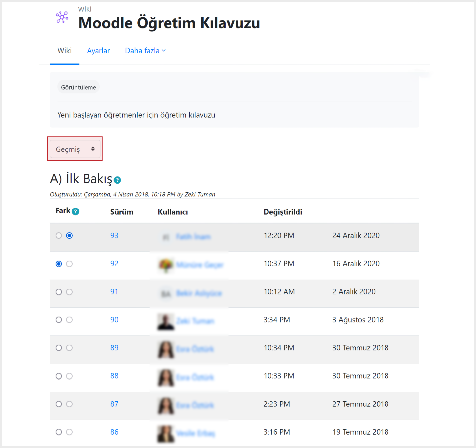
Task: Open the user name link in version 86 row
Action: 196,433
